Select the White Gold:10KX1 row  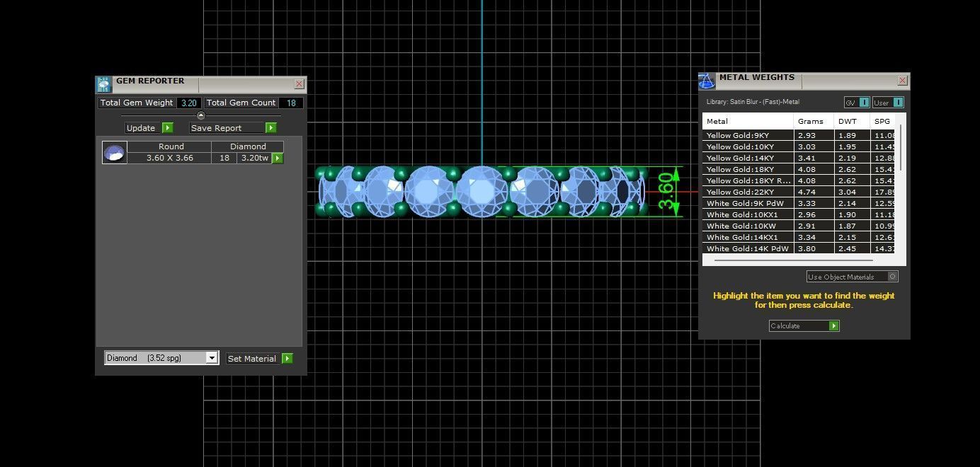[800, 214]
